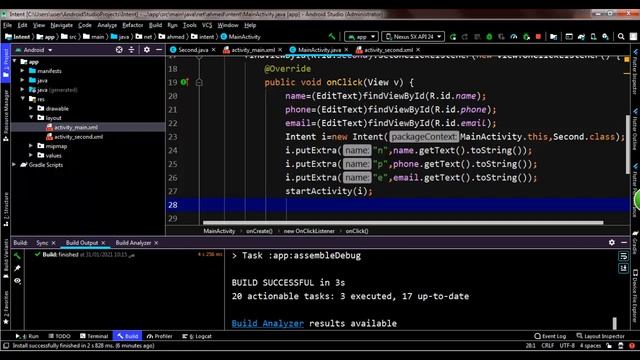The width and height of the screenshot is (640, 360).
Task: Open the Logcat tool window button
Action: [x=197, y=336]
